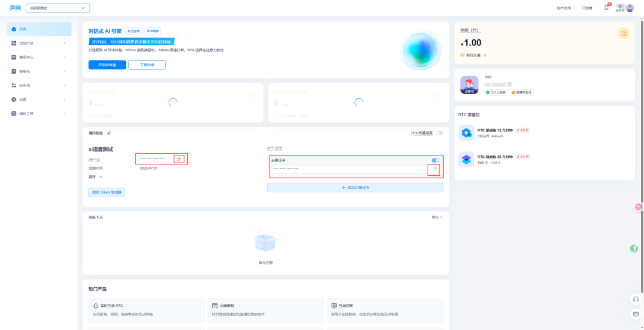Click the ¥1.00 balance amount
Screen dimensions: 644x330
(x=470, y=43)
